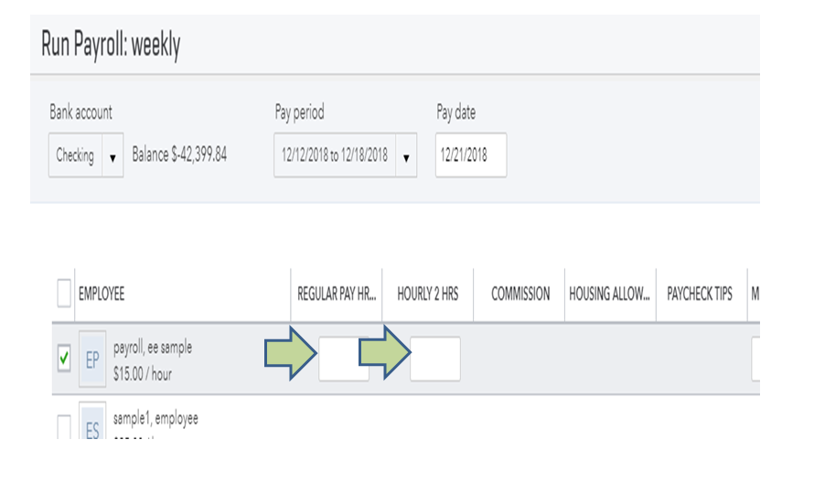The width and height of the screenshot is (814, 504).
Task: Expand the Pay period dropdown arrow
Action: [406, 155]
